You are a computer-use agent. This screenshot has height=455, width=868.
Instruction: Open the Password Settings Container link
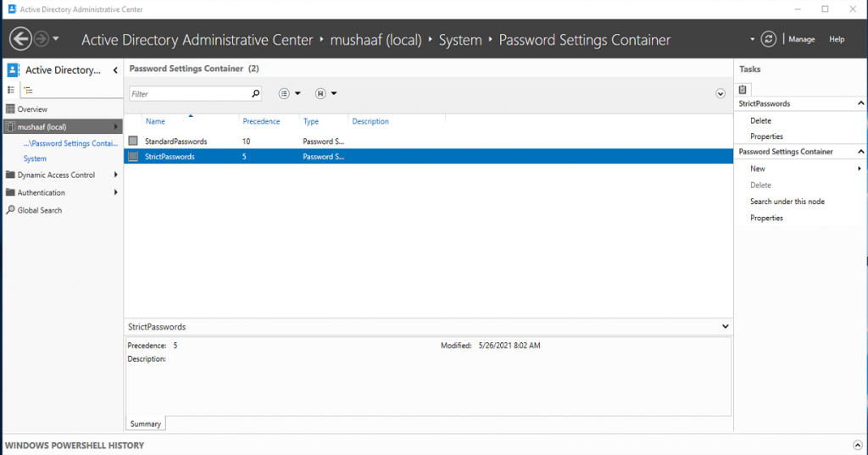70,143
